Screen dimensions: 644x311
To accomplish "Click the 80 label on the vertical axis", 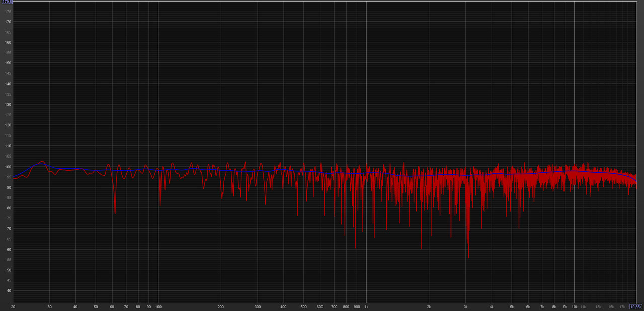I will 9,208.
